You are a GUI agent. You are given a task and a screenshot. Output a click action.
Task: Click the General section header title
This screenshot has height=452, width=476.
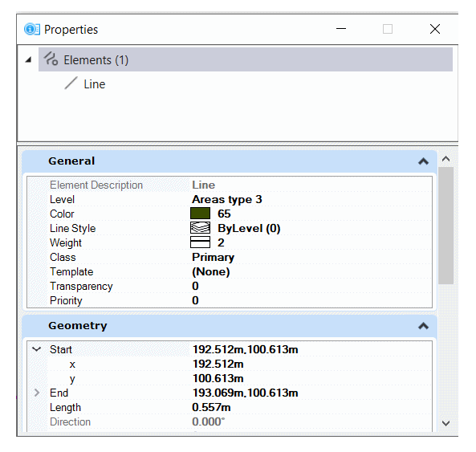coord(71,161)
